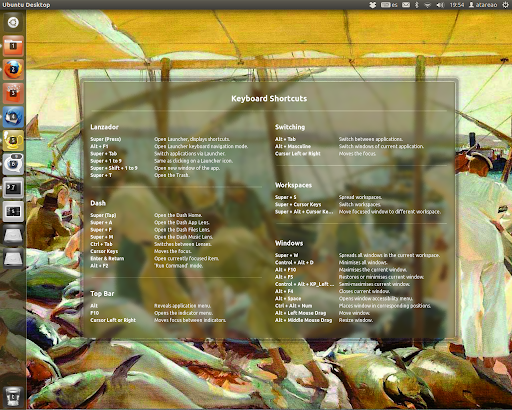Viewport: 512px width, 410px height.
Task: Open the lowest drive icon in launcher
Action: [13, 258]
